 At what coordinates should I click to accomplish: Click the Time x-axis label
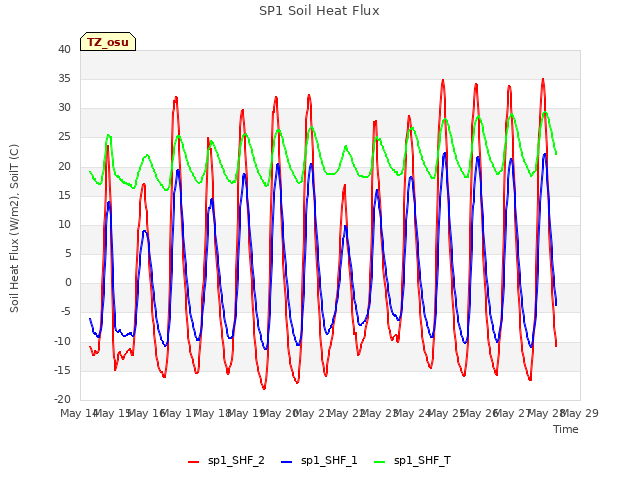point(566,429)
